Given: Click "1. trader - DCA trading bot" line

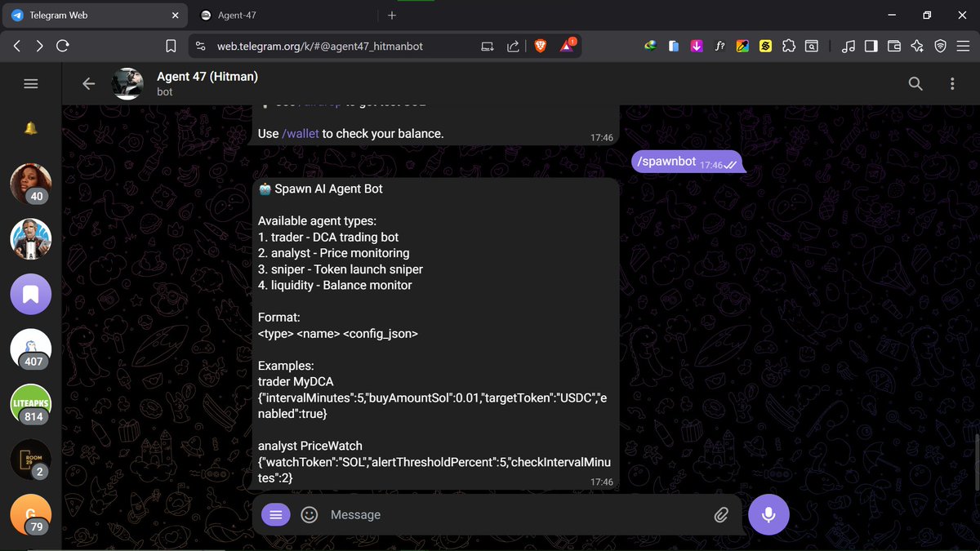Looking at the screenshot, I should click(328, 237).
